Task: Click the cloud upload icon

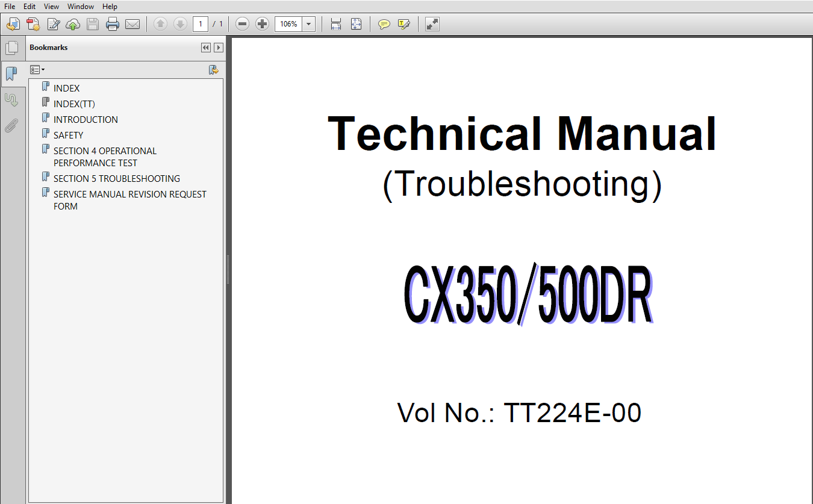Action: pos(73,24)
